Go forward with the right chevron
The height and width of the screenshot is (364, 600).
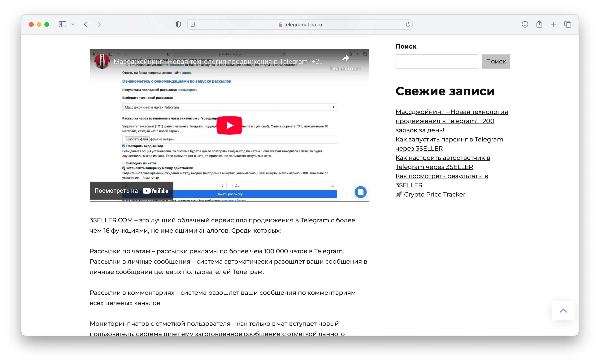coord(99,24)
